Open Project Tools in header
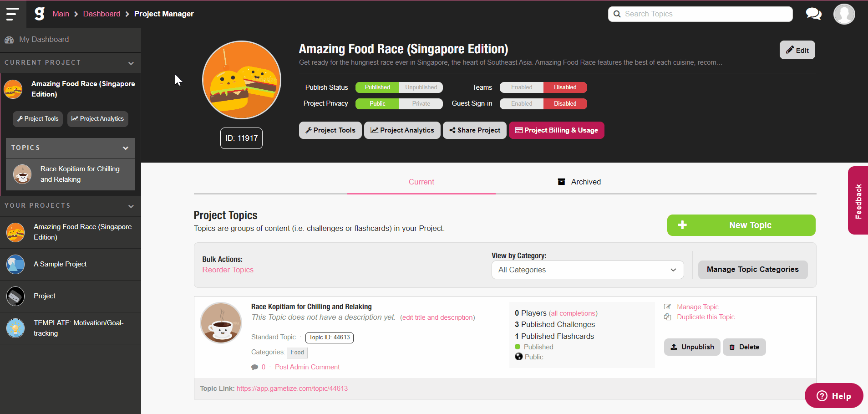868x414 pixels. point(330,130)
